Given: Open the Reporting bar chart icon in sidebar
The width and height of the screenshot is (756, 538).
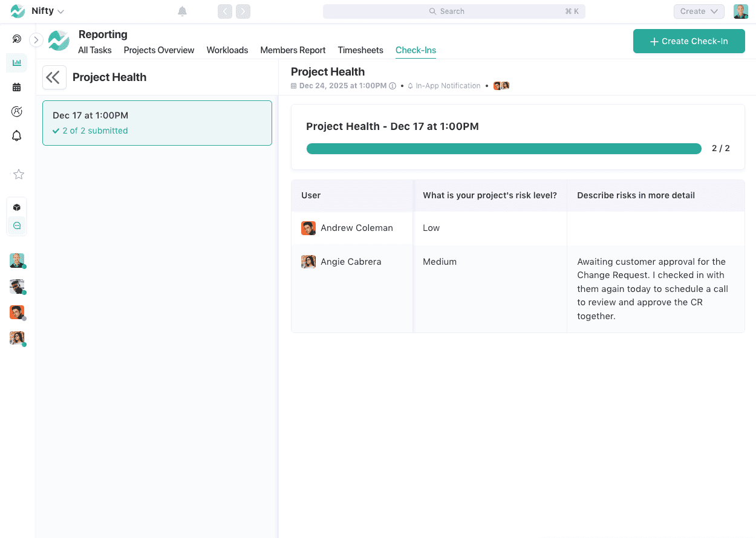Looking at the screenshot, I should pos(16,63).
